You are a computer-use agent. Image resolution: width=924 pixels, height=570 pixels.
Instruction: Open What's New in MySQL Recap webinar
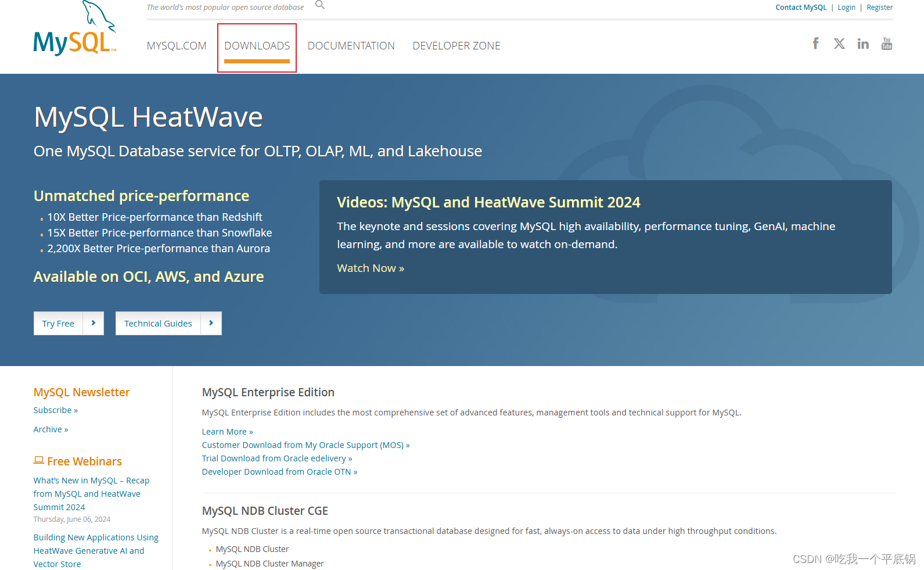91,494
